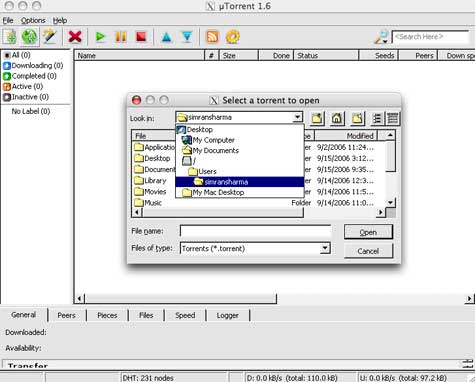
Task: Sort by the Status column header
Action: tap(326, 56)
